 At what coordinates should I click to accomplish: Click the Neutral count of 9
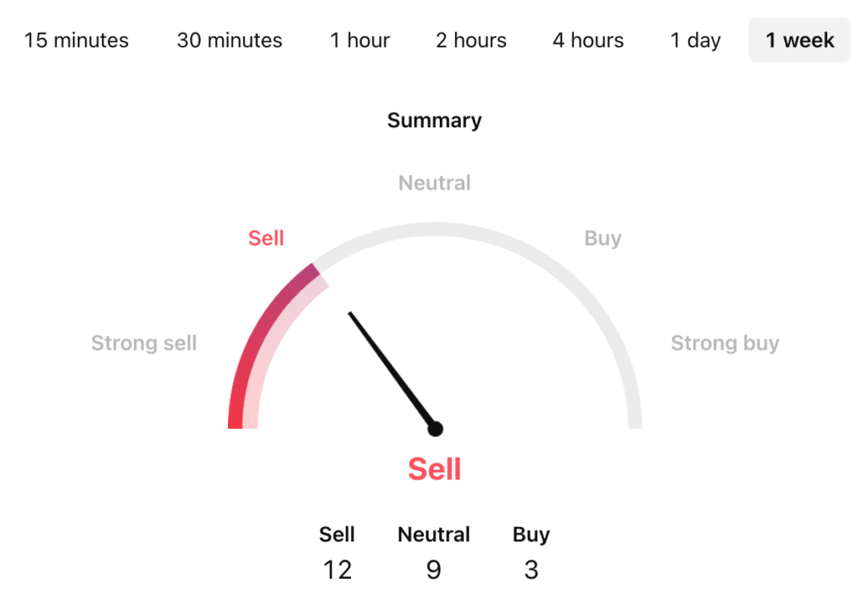pos(433,570)
